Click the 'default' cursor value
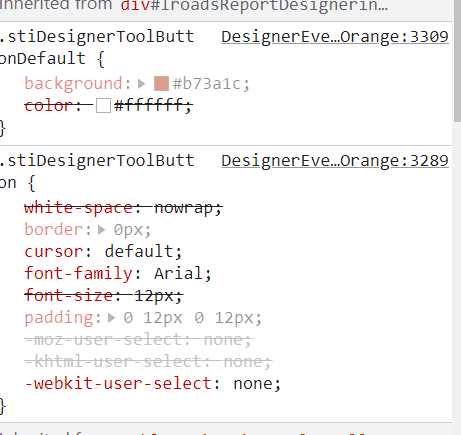Viewport: 461px width, 435px height. [139, 252]
